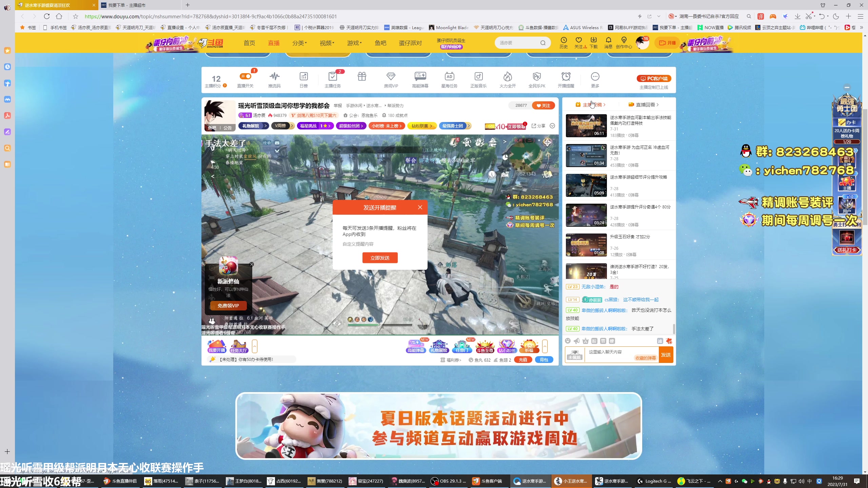Open the 任务大厅 icon below the player
This screenshot has height=488, width=868.
(x=239, y=346)
